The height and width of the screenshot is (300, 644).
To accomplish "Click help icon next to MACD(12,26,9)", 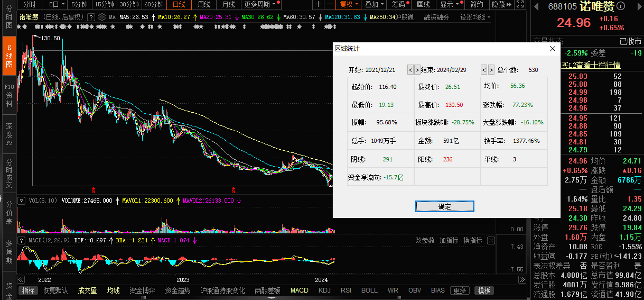I will tap(22, 241).
